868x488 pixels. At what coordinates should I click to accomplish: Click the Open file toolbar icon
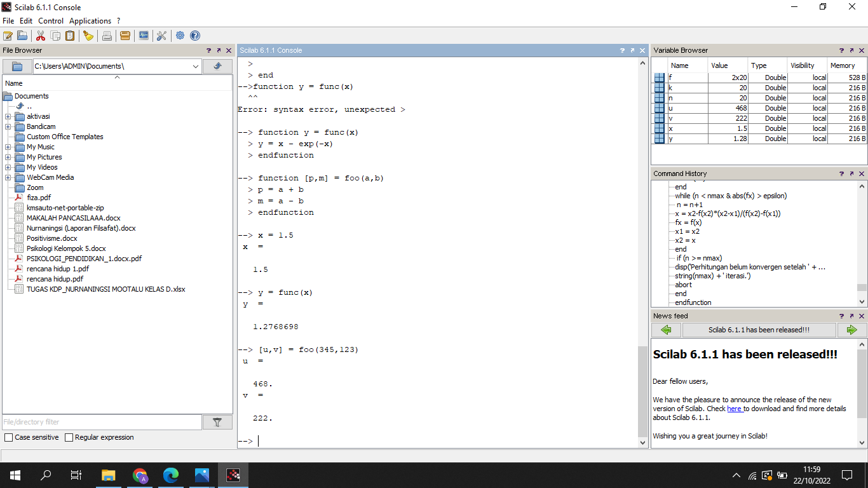point(22,36)
